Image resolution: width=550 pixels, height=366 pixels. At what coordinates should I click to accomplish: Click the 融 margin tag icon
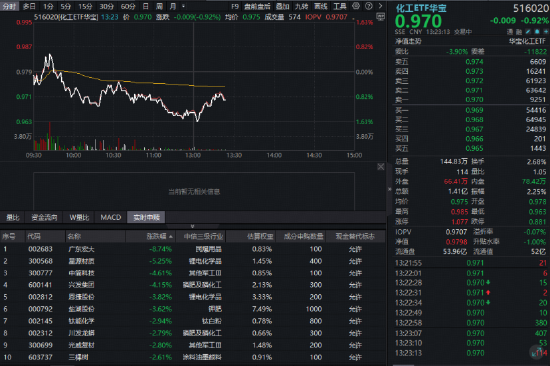519,32
